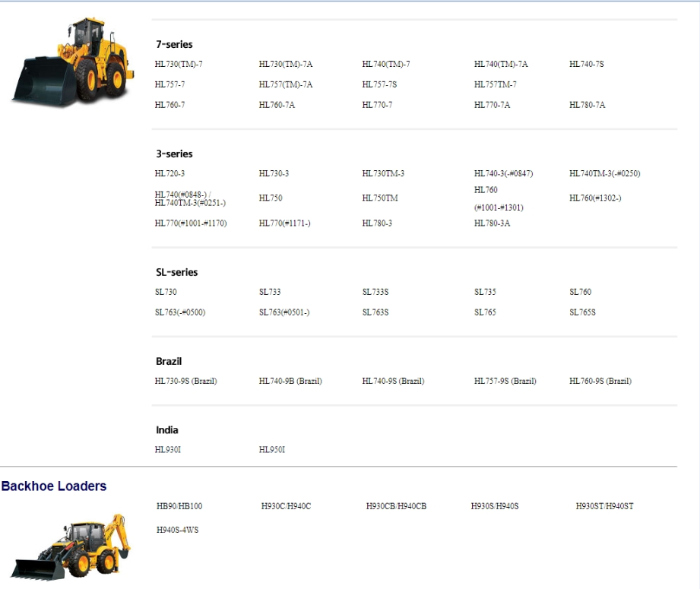Open the HL930I India model

pyautogui.click(x=166, y=448)
